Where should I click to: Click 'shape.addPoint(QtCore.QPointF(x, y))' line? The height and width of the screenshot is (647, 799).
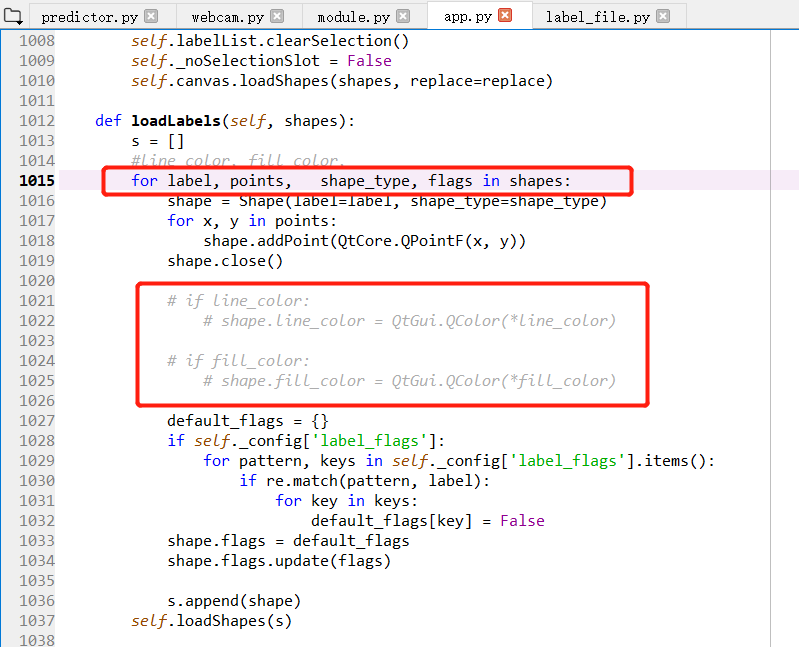pos(364,240)
